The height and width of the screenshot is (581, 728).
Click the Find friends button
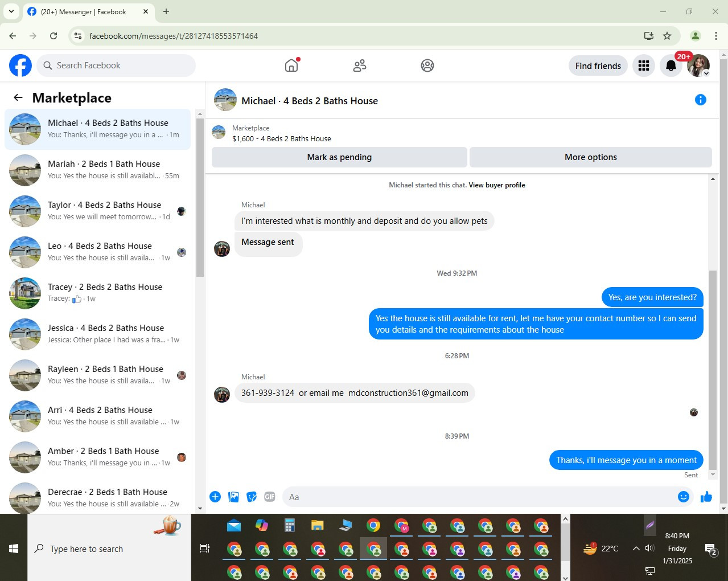[x=598, y=66]
